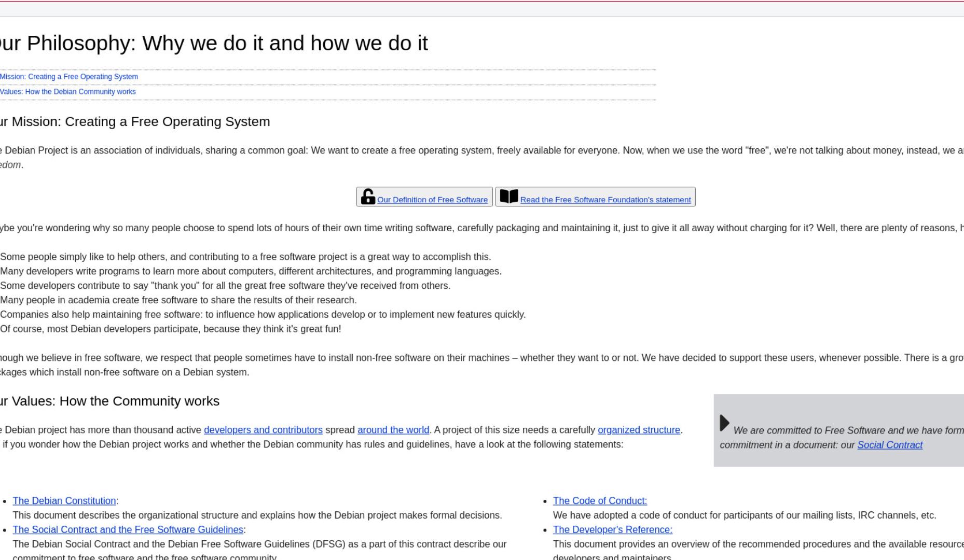Click the Philosophy page main heading
The image size is (964, 560).
pos(214,43)
